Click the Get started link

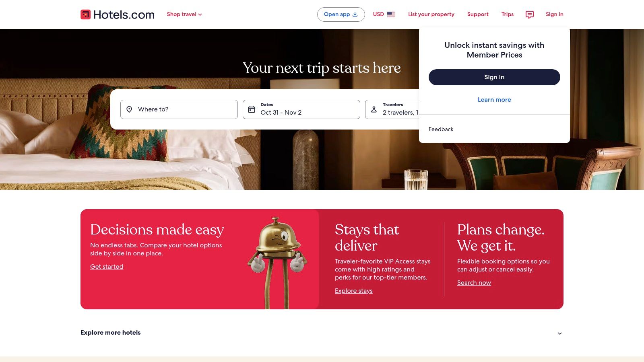tap(107, 267)
